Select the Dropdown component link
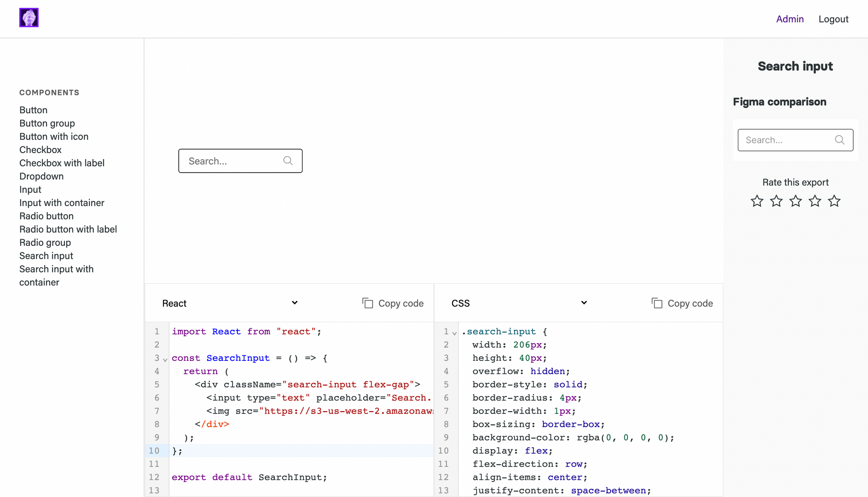The image size is (868, 497). [41, 176]
